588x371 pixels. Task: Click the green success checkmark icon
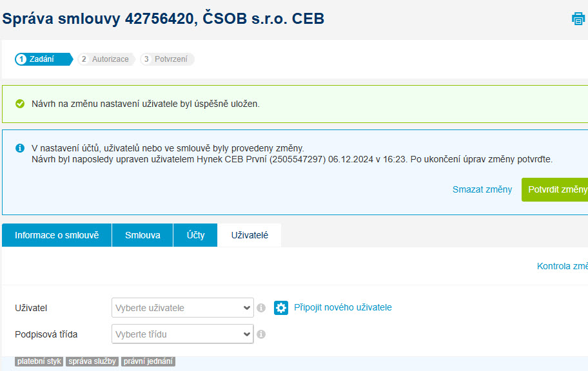point(20,104)
